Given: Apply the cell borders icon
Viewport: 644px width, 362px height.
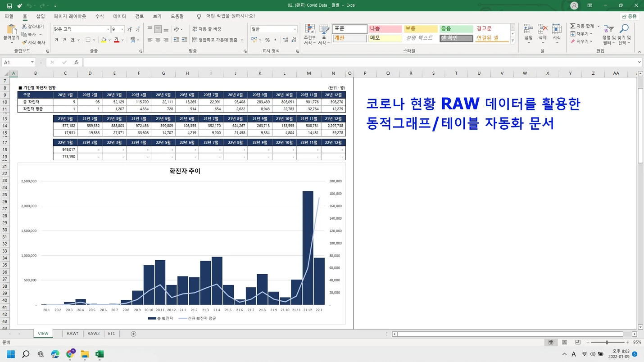Looking at the screenshot, I should (88, 40).
